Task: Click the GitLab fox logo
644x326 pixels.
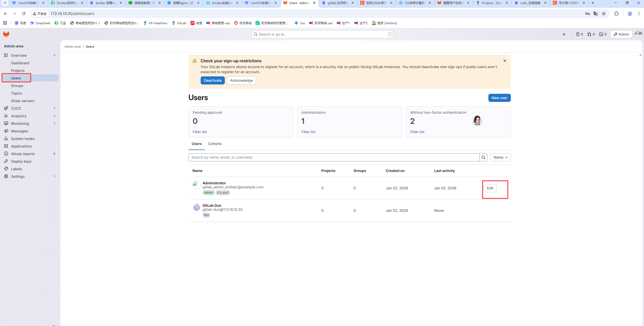Action: coord(6,34)
